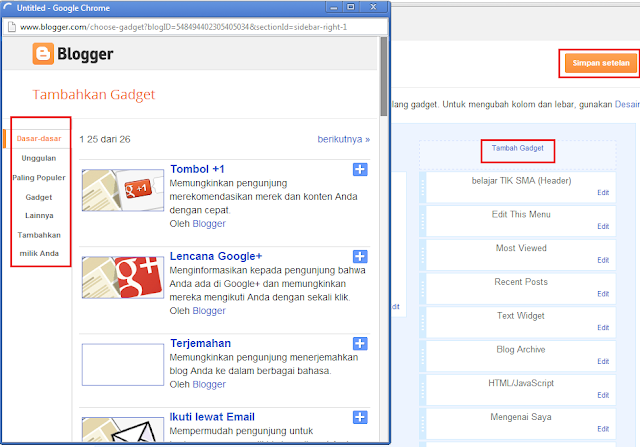Viewport: 640px width, 447px height.
Task: Select Tambahkan milik Anda category tab
Action: (39, 244)
